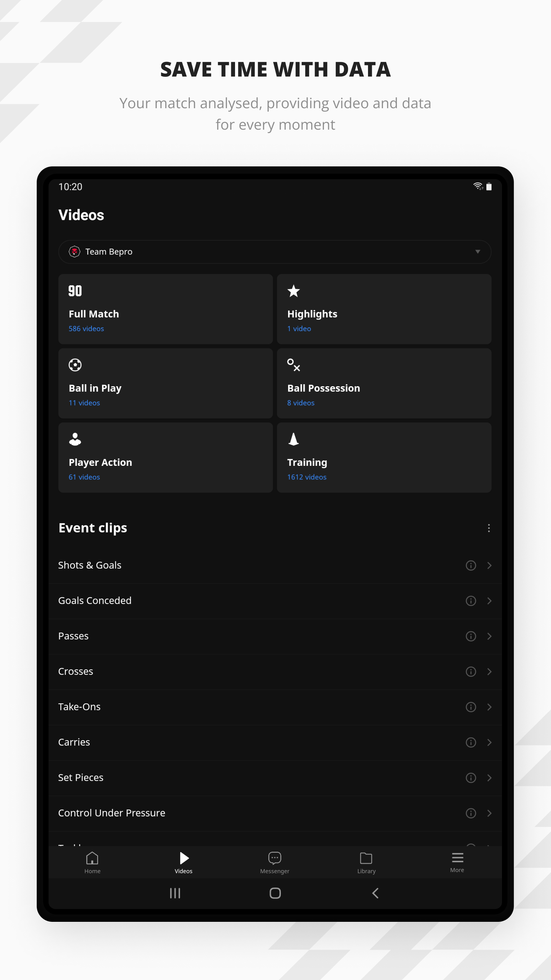551x980 pixels.
Task: Show info for Passes clips
Action: pyautogui.click(x=471, y=636)
